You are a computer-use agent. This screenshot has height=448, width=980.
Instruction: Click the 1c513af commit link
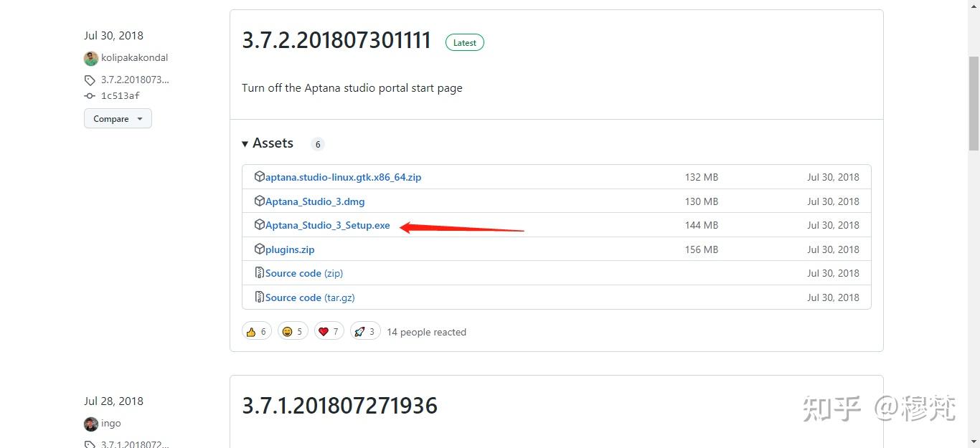[120, 95]
